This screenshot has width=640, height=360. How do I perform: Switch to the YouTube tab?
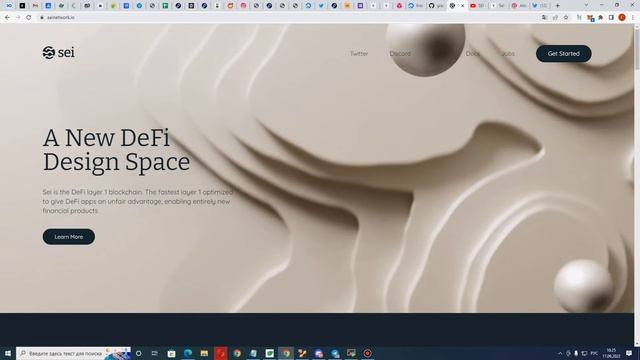tap(477, 6)
